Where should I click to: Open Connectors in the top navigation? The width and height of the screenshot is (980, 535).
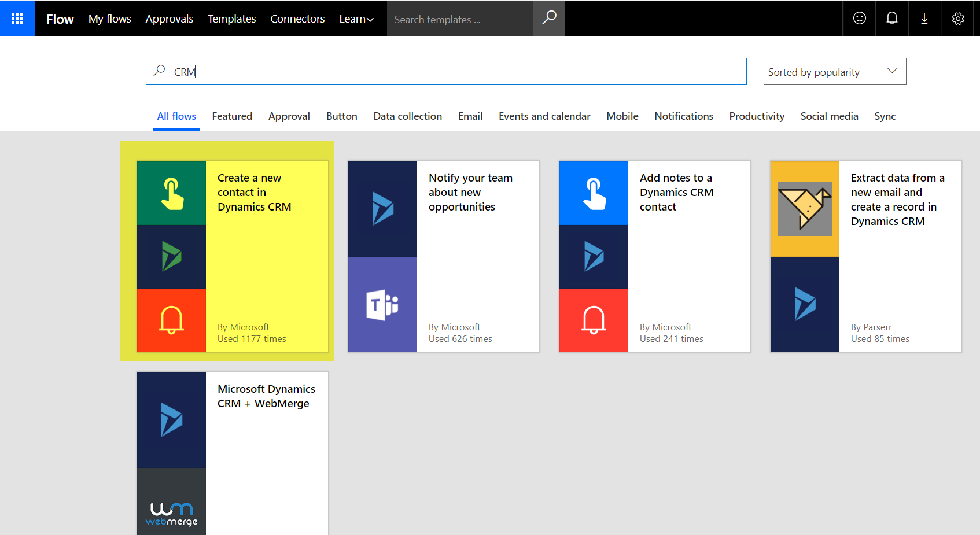(x=297, y=19)
